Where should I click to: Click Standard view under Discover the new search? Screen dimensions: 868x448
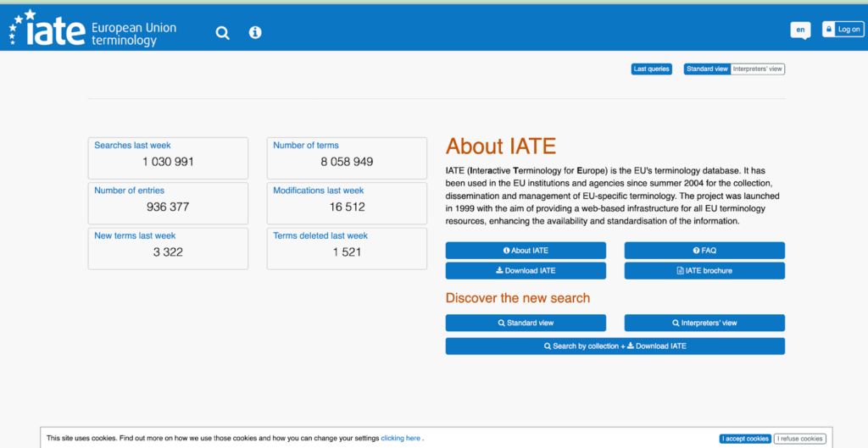click(526, 323)
